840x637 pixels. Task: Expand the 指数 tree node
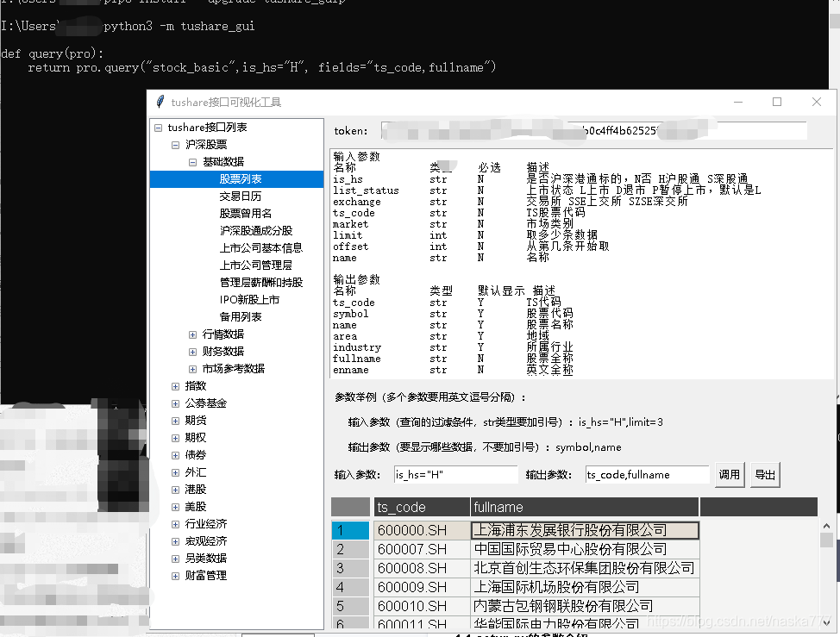pos(175,386)
